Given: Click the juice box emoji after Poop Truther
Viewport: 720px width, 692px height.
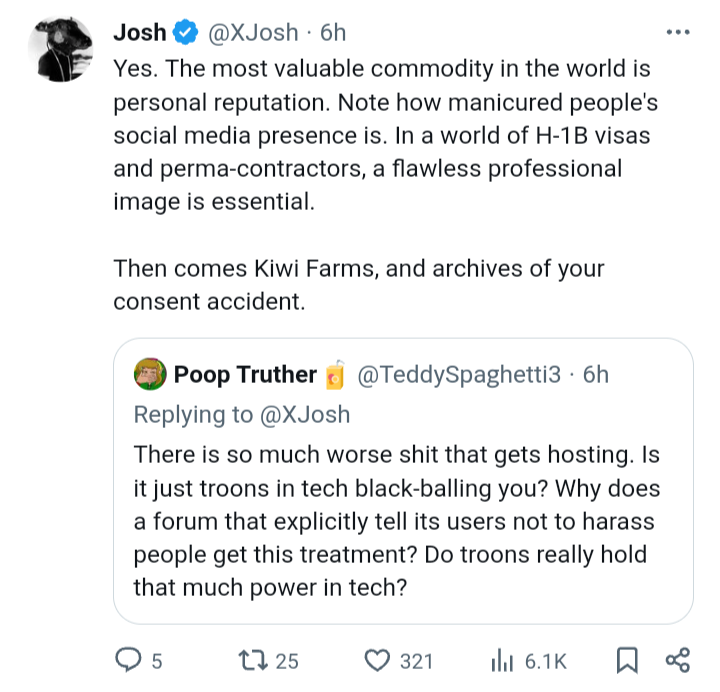Looking at the screenshot, I should (x=335, y=375).
